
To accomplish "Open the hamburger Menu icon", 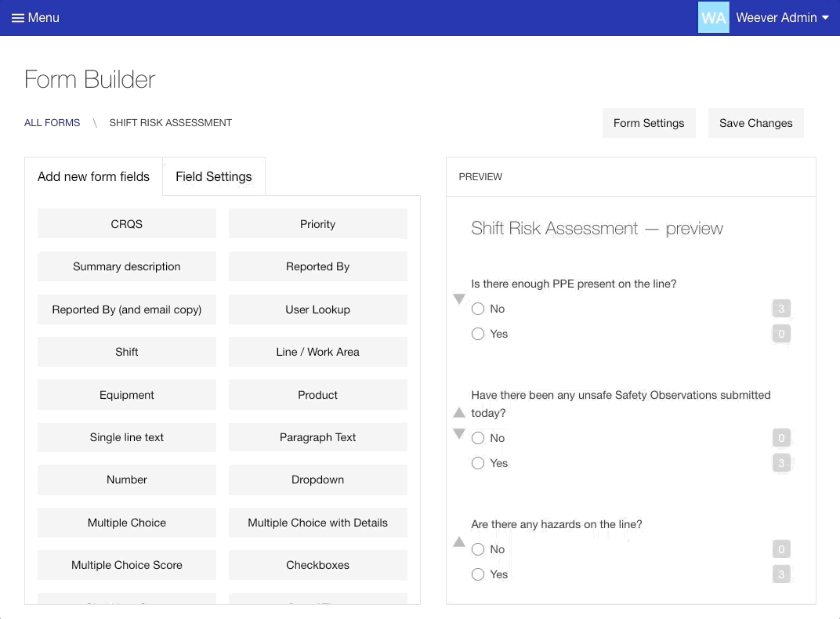I will 17,18.
